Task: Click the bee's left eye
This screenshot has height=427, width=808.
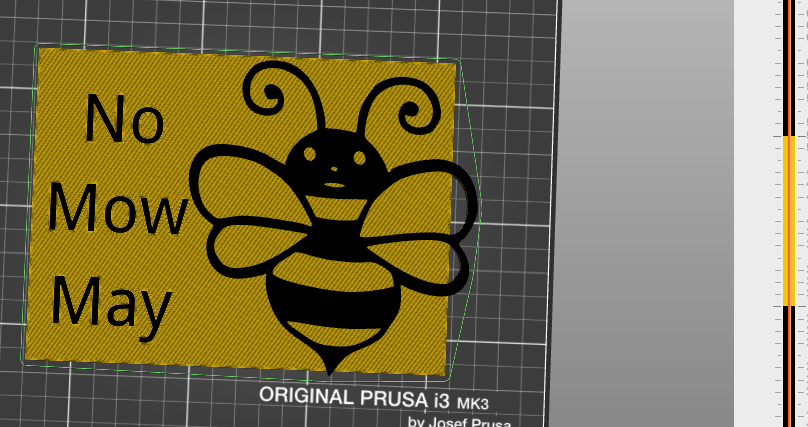Action: [x=310, y=154]
